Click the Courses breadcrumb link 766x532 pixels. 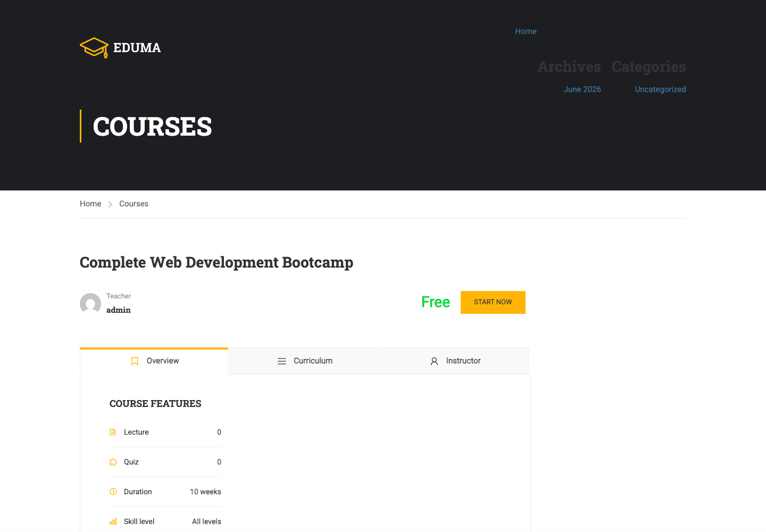[134, 204]
